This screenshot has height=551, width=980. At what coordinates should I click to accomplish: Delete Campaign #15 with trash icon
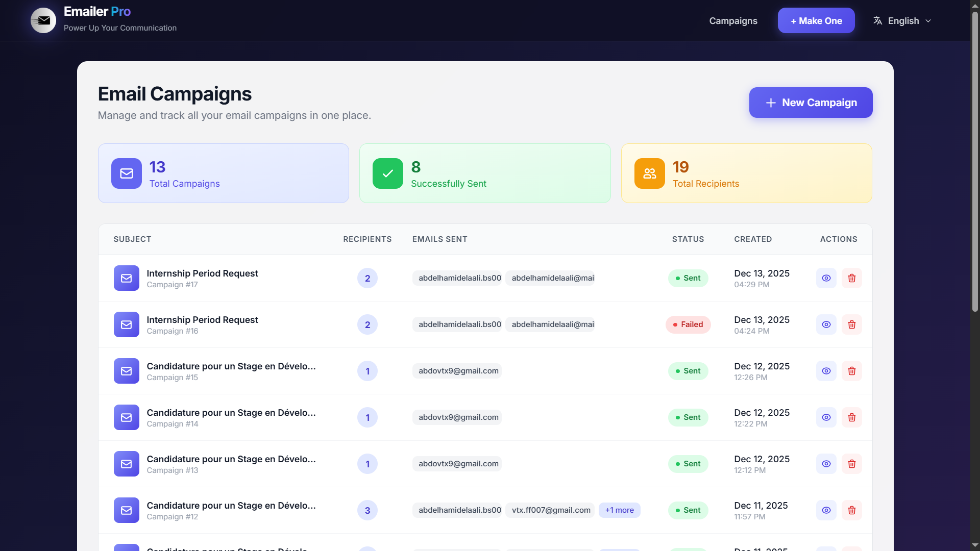852,371
